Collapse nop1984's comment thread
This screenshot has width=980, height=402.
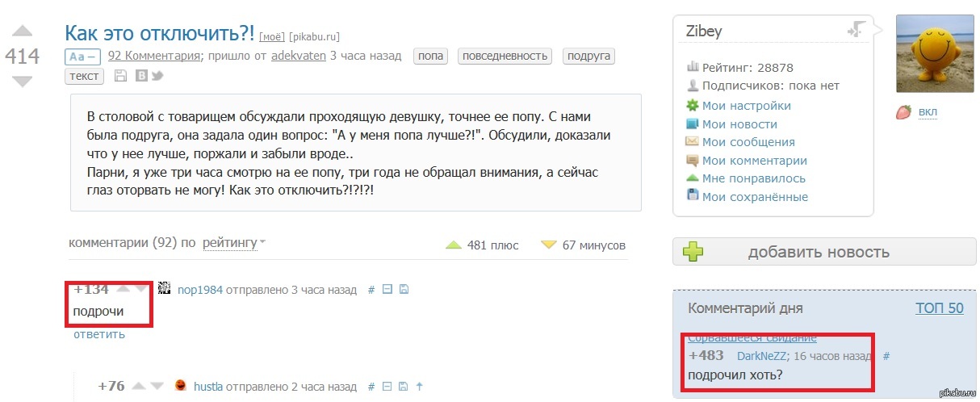pos(387,290)
